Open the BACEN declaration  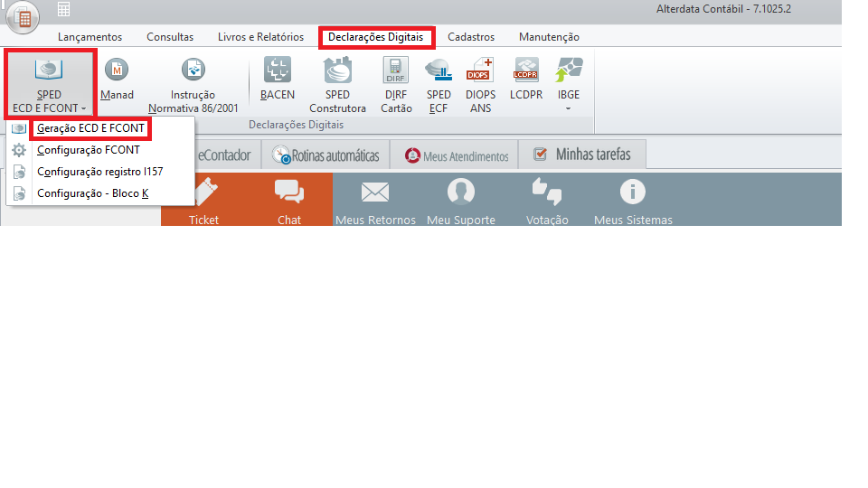click(278, 80)
